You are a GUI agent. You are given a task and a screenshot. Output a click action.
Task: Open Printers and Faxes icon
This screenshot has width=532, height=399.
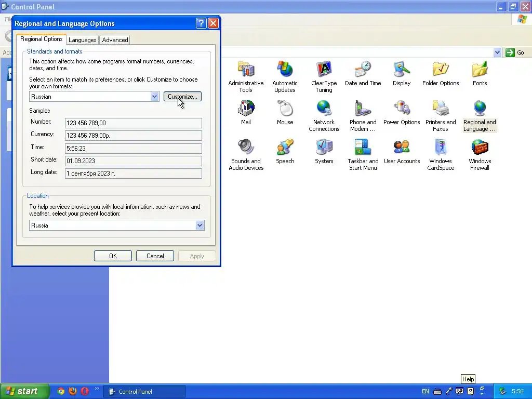[441, 116]
